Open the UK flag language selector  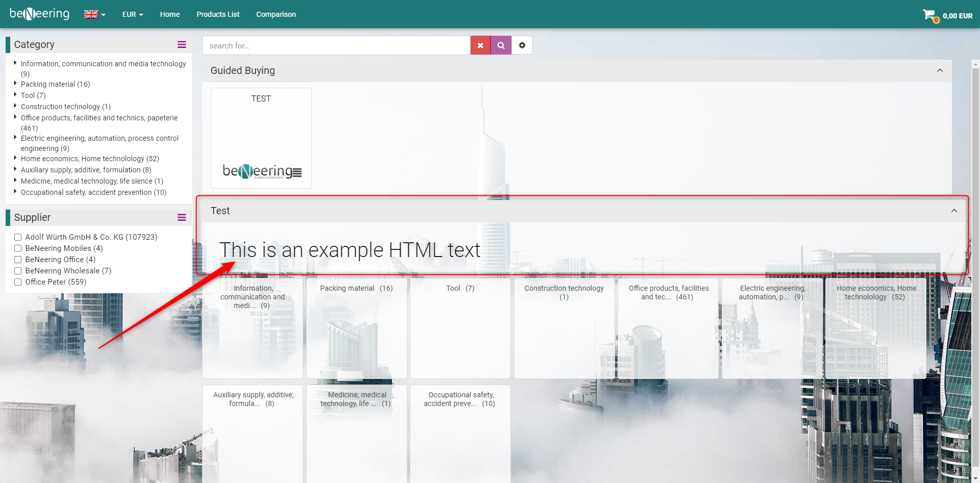click(94, 14)
